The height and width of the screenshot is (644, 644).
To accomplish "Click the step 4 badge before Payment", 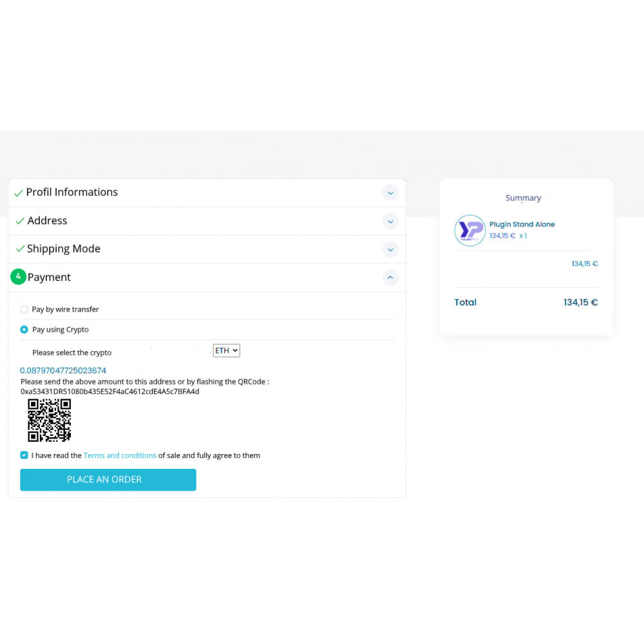I will pos(18,276).
